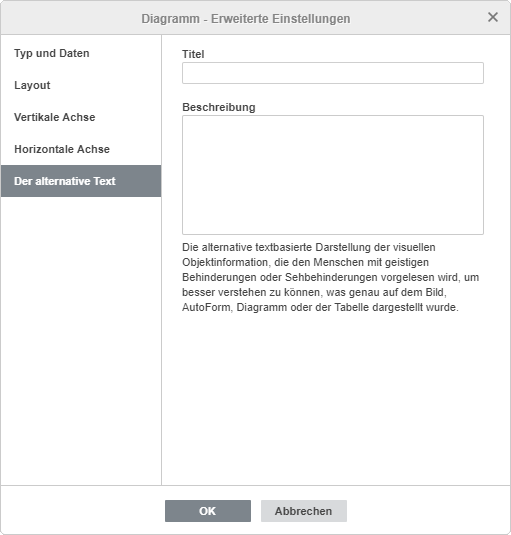Open the Typ und Daten section
The height and width of the screenshot is (535, 511).
[x=81, y=53]
